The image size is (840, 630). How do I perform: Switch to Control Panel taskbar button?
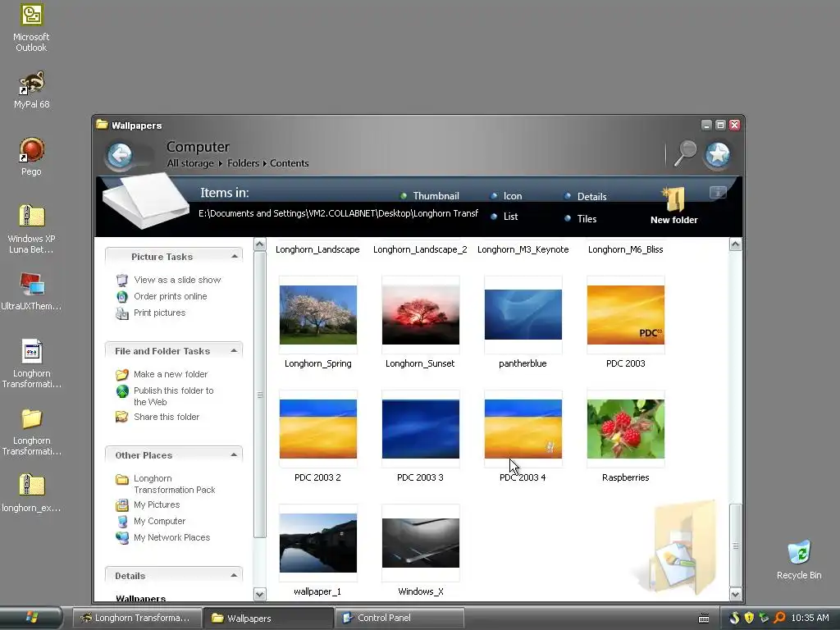(399, 618)
